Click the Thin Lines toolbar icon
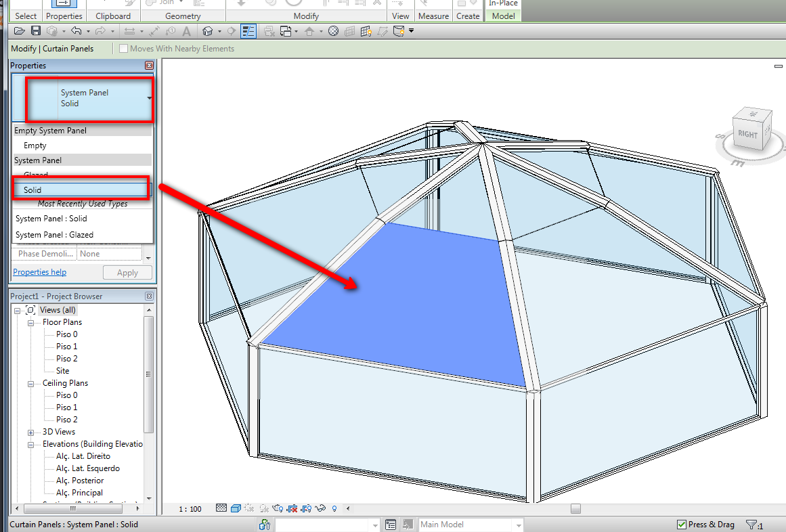786x532 pixels. 248,31
